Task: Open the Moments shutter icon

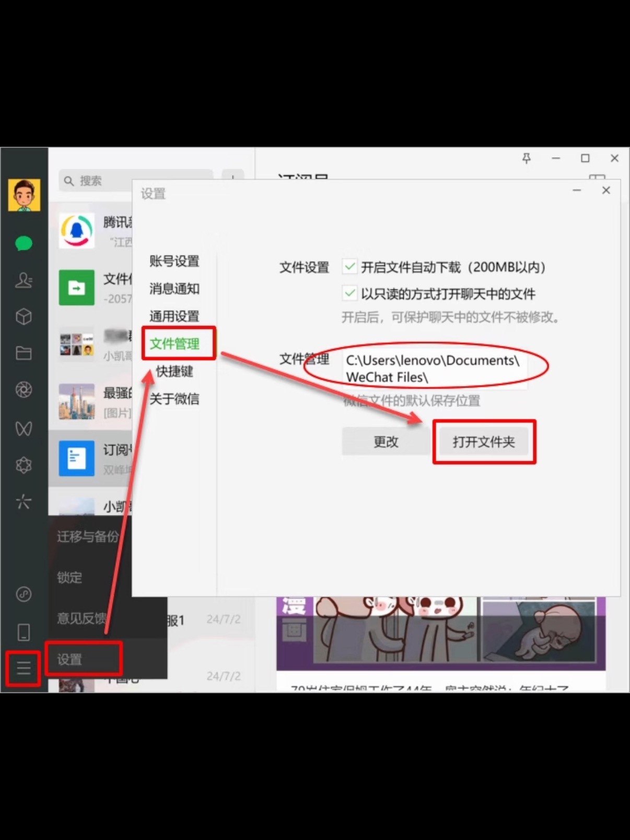Action: click(24, 390)
